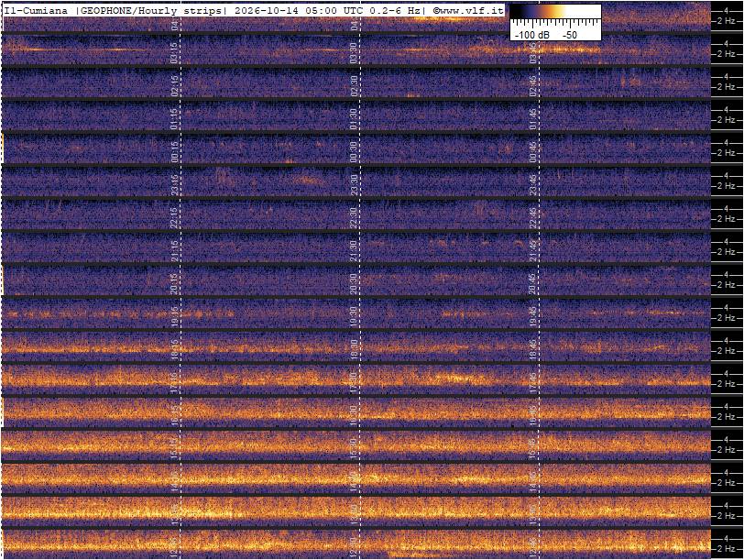Click the 23:30 time marker

click(354, 184)
